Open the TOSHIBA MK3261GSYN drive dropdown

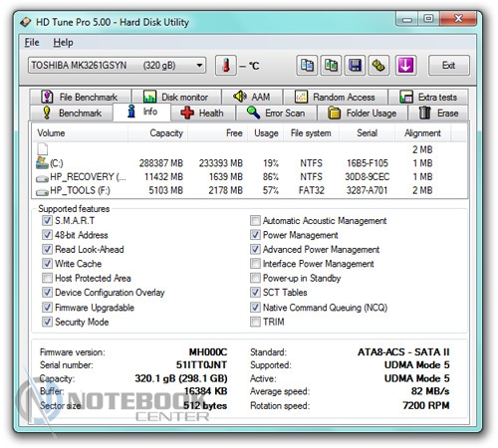[117, 65]
